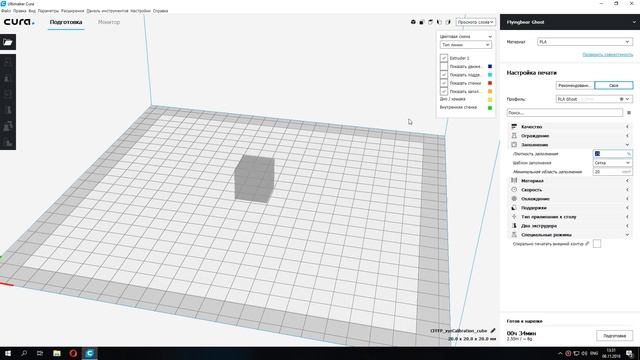Image resolution: width=640 pixels, height=360 pixels.
Task: Open the Правка menu
Action: 20,11
